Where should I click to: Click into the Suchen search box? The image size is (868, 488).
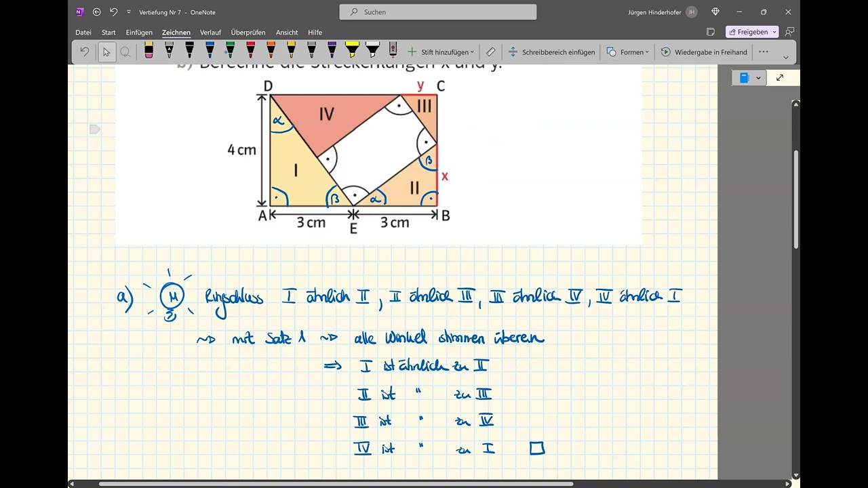(x=438, y=12)
